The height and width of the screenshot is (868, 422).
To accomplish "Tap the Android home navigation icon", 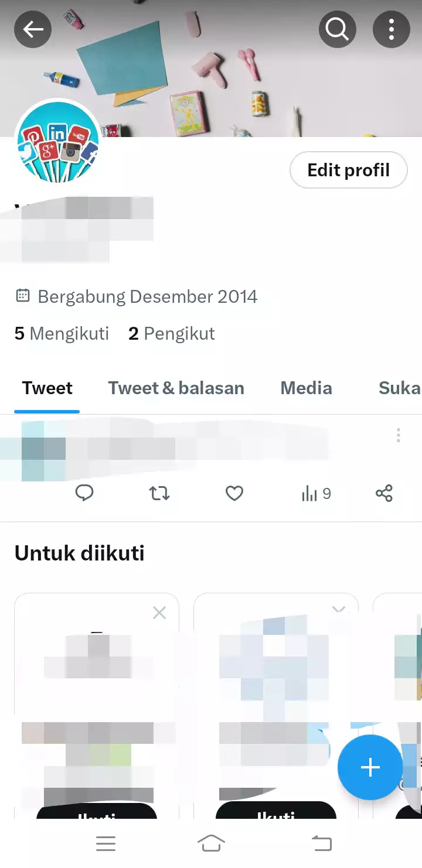I will (x=211, y=843).
